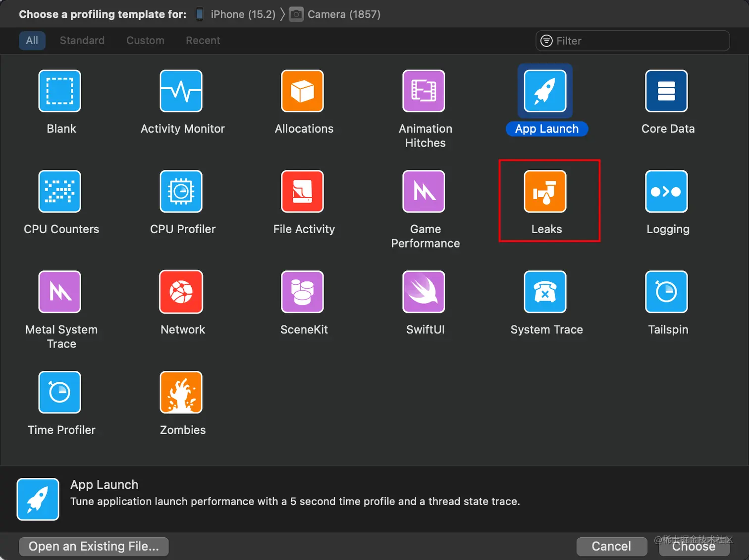Switch to the Custom tab

click(145, 41)
